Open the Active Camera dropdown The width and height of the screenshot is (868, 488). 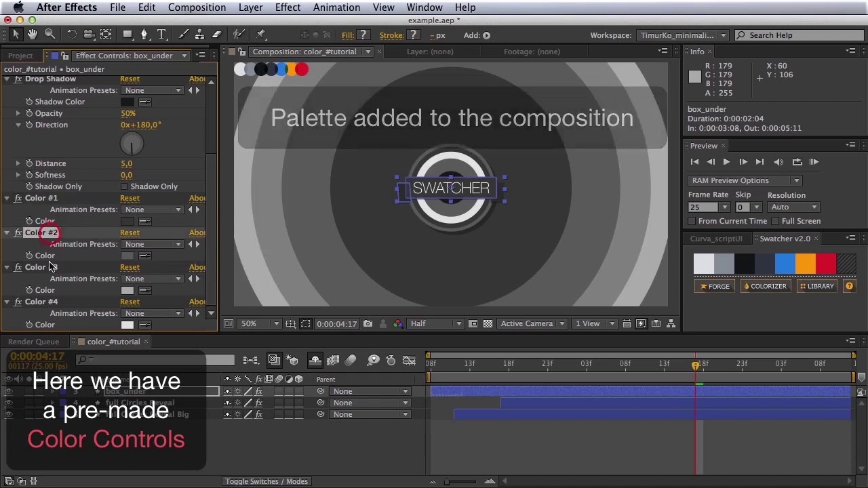pos(532,324)
